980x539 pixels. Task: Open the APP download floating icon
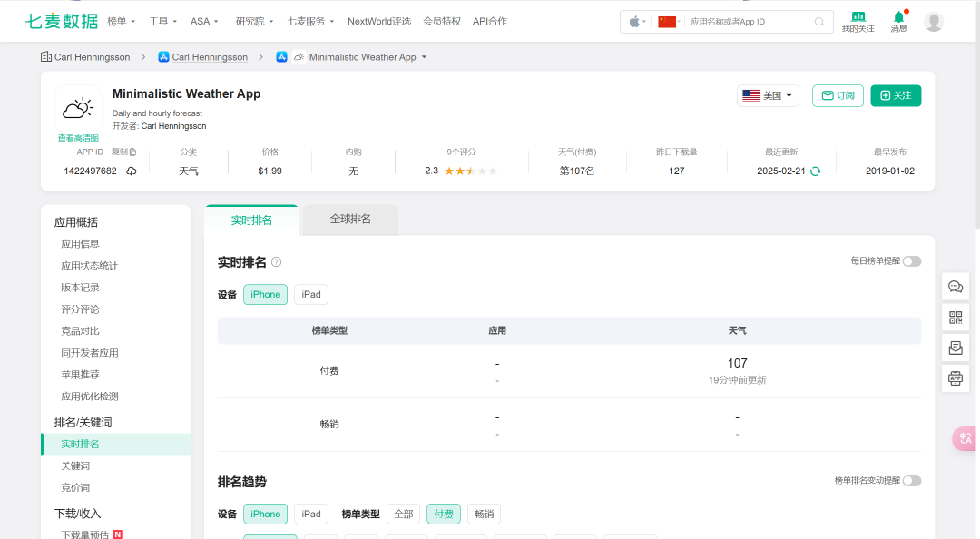point(955,378)
